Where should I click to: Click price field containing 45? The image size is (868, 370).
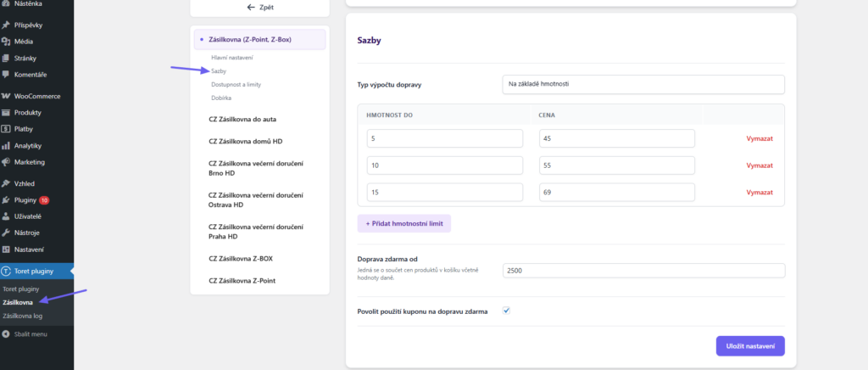pos(617,138)
